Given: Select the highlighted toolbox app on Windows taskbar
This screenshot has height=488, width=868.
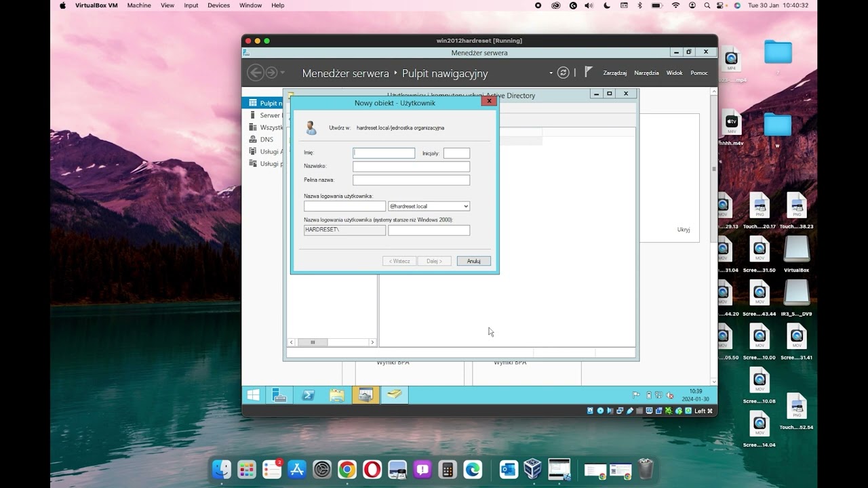Looking at the screenshot, I should [x=366, y=395].
